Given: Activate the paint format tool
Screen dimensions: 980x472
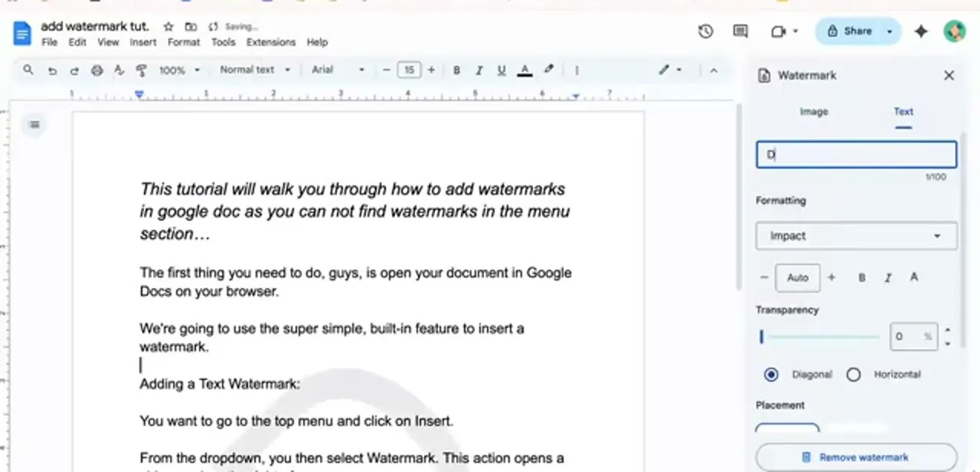Looking at the screenshot, I should tap(141, 70).
